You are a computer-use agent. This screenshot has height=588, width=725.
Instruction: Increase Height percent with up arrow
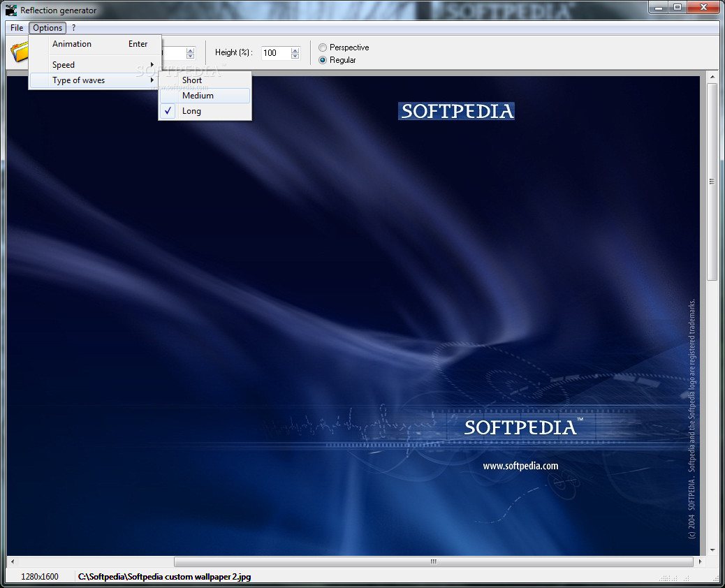[x=295, y=50]
